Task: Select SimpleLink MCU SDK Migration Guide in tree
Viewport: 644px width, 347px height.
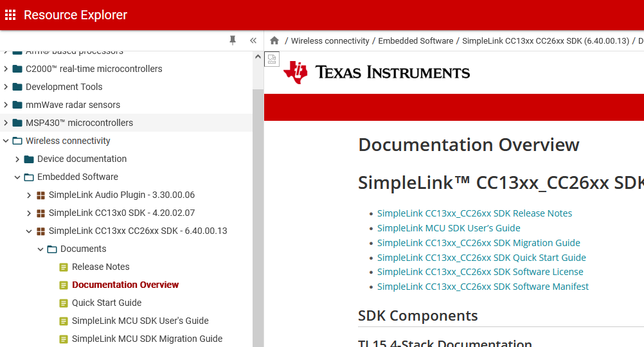Action: [x=147, y=339]
